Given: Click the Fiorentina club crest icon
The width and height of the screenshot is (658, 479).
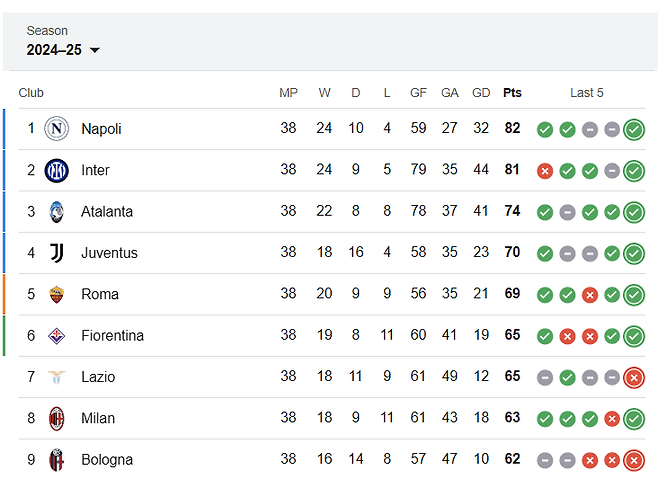Looking at the screenshot, I should [56, 336].
